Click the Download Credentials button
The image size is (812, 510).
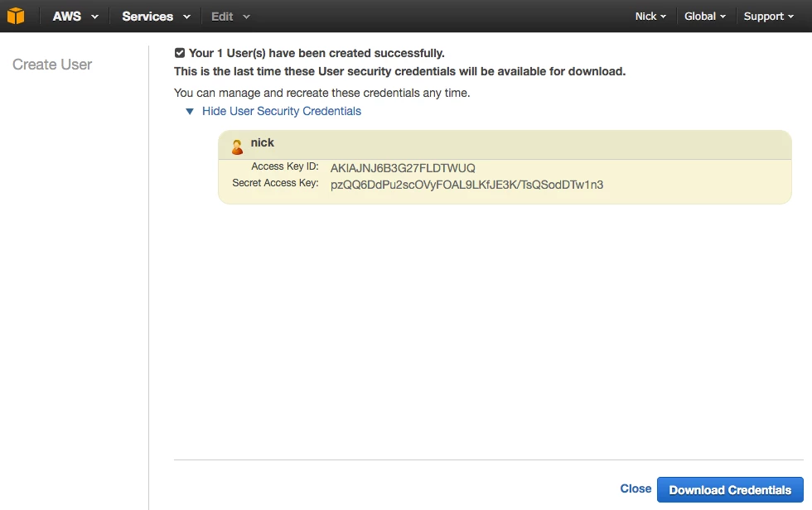click(x=730, y=490)
